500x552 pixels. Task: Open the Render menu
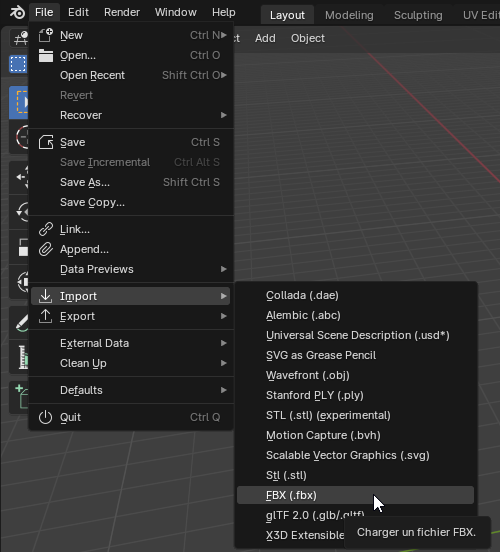pos(122,12)
